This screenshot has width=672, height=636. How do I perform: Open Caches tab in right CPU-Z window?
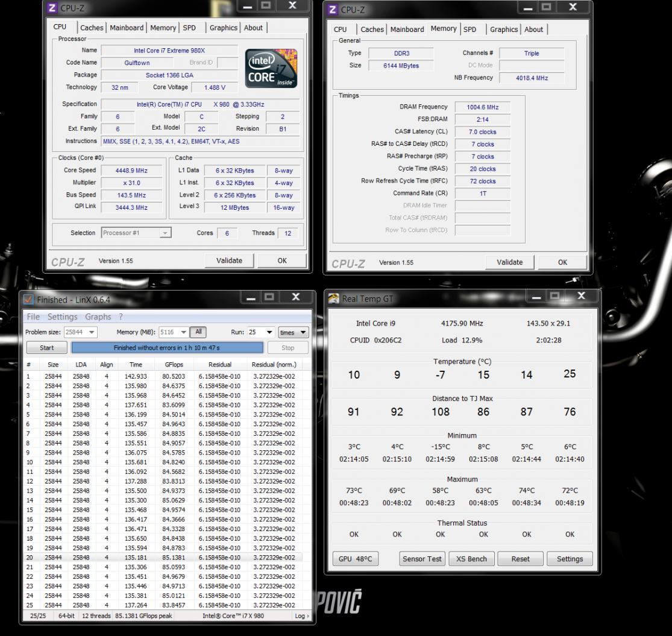pos(372,29)
